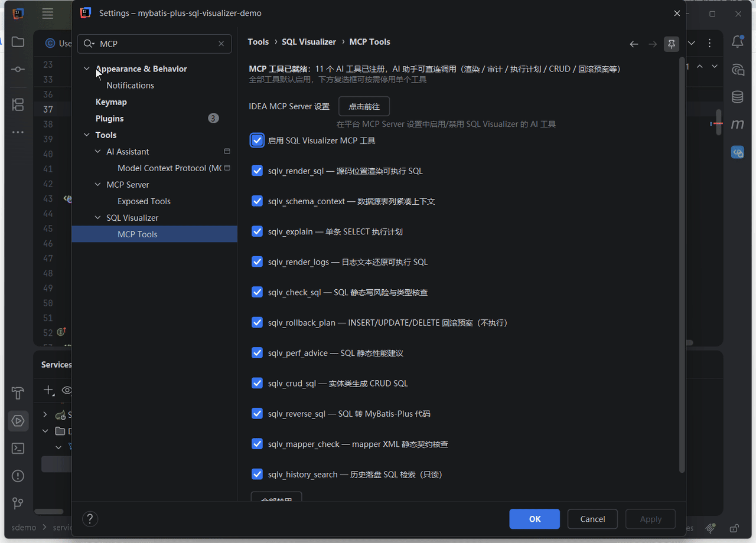The image size is (756, 543).
Task: Open Exposed Tools settings page
Action: pyautogui.click(x=144, y=201)
